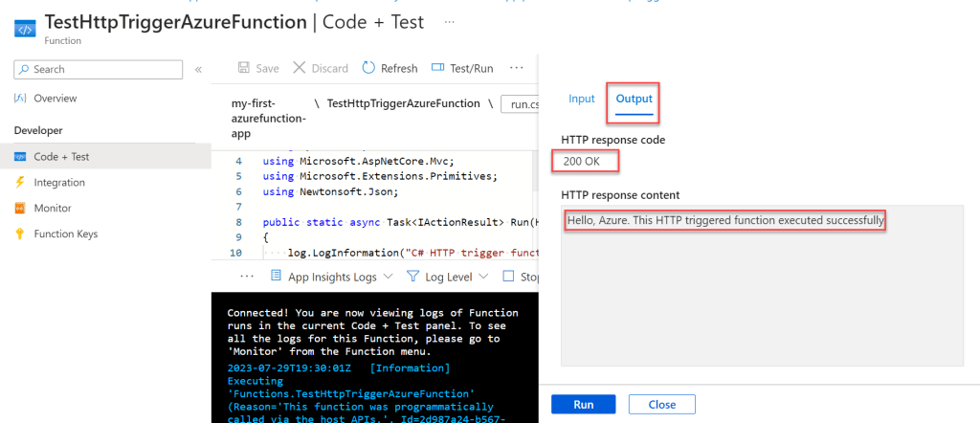
Task: Open the Function Keys menu item
Action: (66, 234)
